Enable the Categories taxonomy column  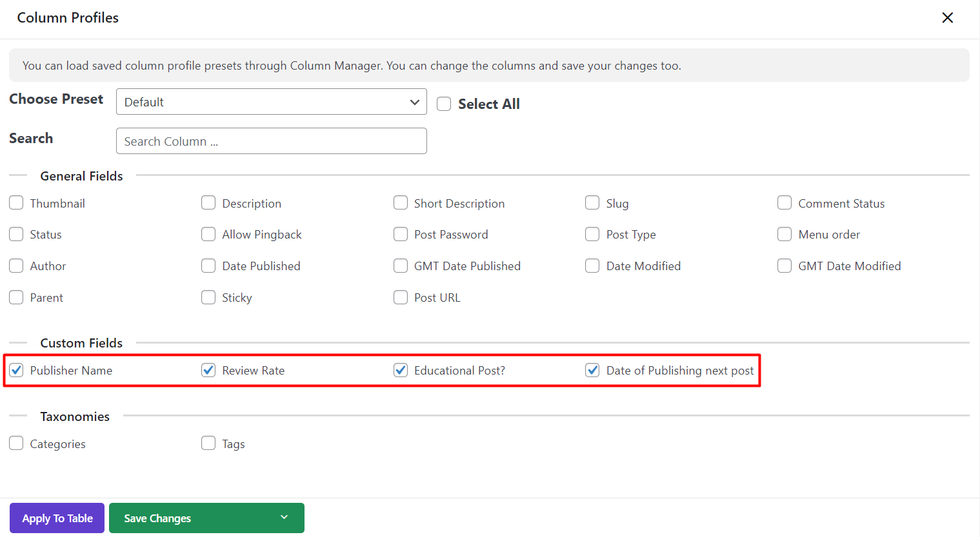[x=16, y=444]
